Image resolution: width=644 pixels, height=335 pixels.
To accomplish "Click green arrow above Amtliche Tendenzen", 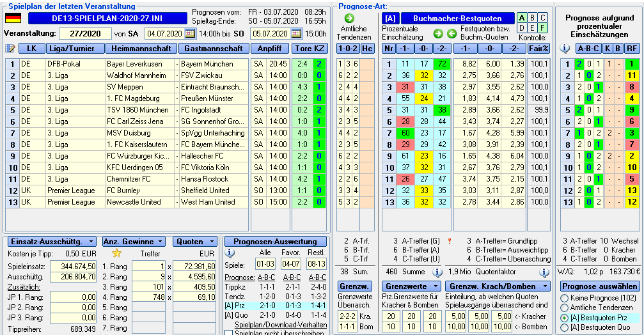I will point(349,18).
